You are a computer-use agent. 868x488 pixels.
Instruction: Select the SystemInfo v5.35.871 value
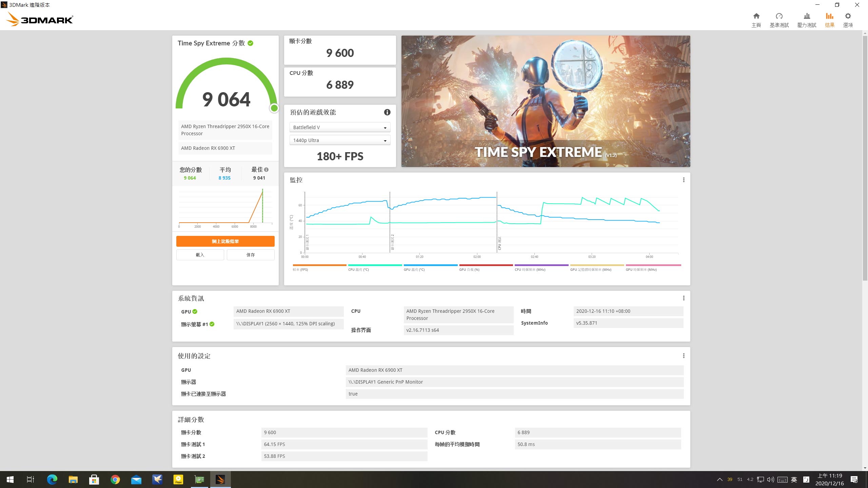(628, 323)
